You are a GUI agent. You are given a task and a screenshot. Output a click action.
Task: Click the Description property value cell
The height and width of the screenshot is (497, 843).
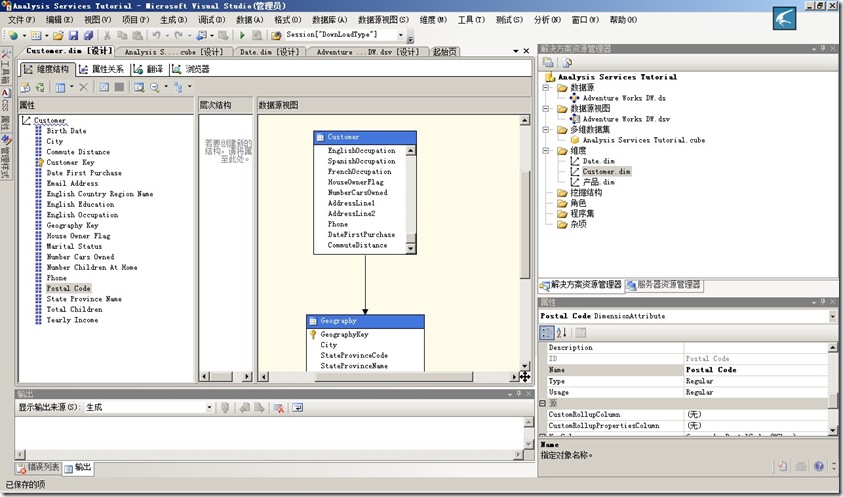pyautogui.click(x=755, y=347)
